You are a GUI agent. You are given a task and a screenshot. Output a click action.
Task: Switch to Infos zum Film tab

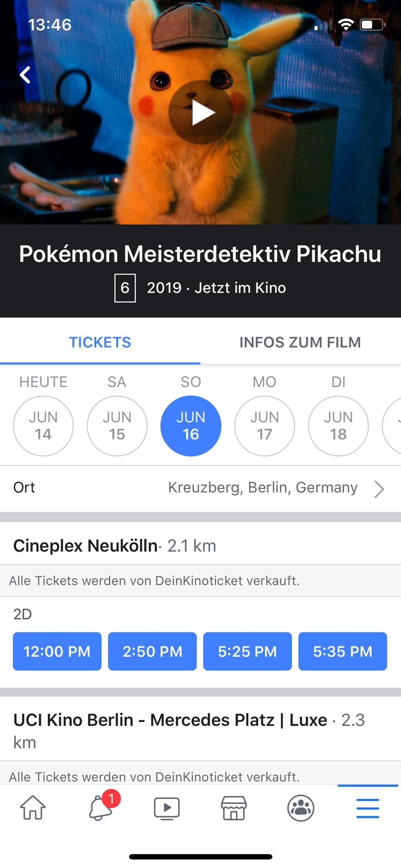point(300,342)
